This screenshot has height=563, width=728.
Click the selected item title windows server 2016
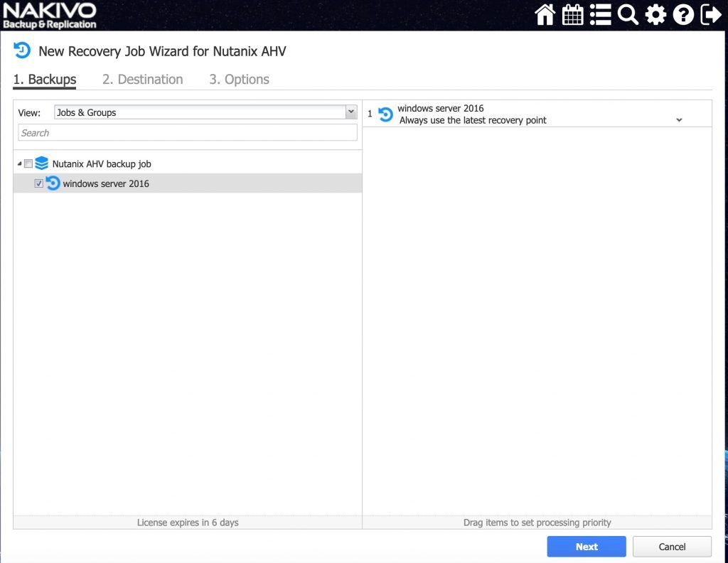(x=441, y=108)
